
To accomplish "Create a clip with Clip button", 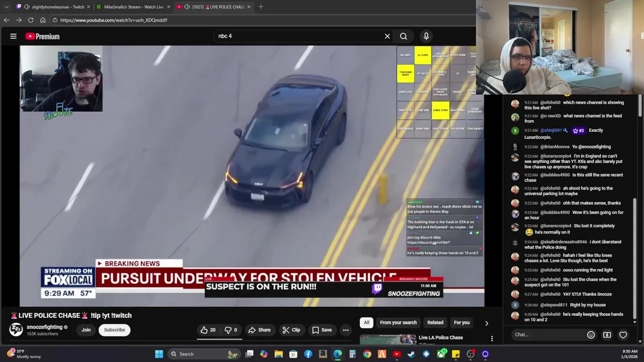I will click(291, 330).
